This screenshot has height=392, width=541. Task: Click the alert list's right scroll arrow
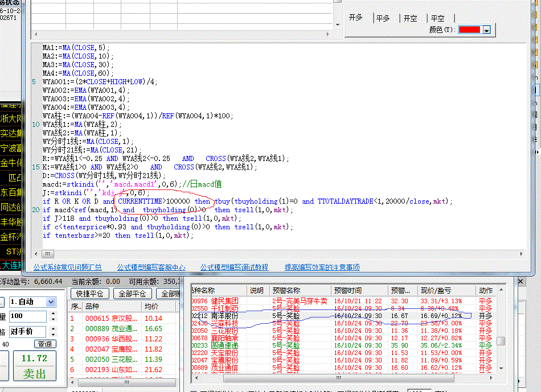[491, 378]
